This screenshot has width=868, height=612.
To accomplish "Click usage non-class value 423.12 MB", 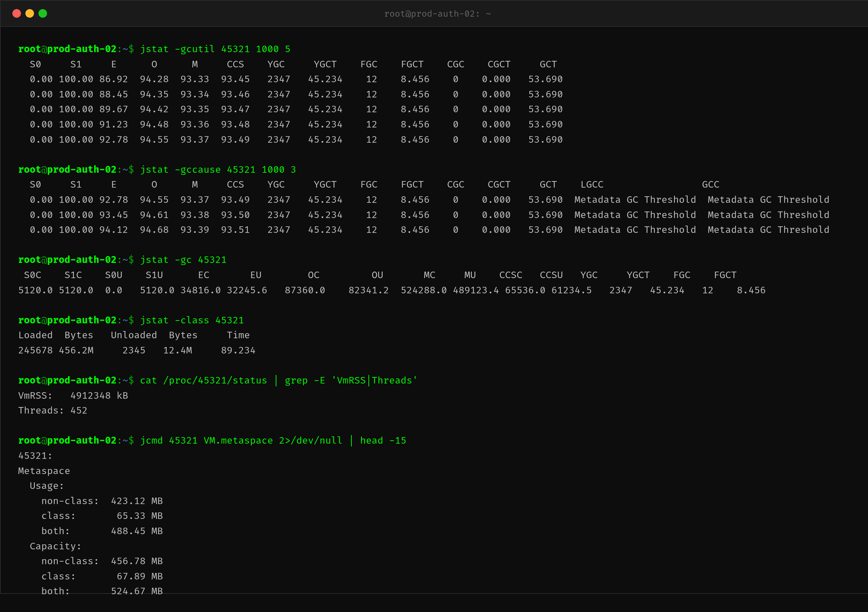I will (x=137, y=501).
